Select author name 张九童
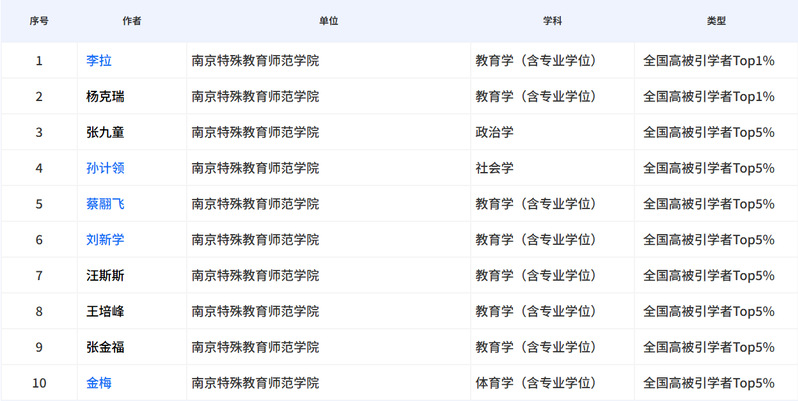This screenshot has width=798, height=401. (105, 132)
